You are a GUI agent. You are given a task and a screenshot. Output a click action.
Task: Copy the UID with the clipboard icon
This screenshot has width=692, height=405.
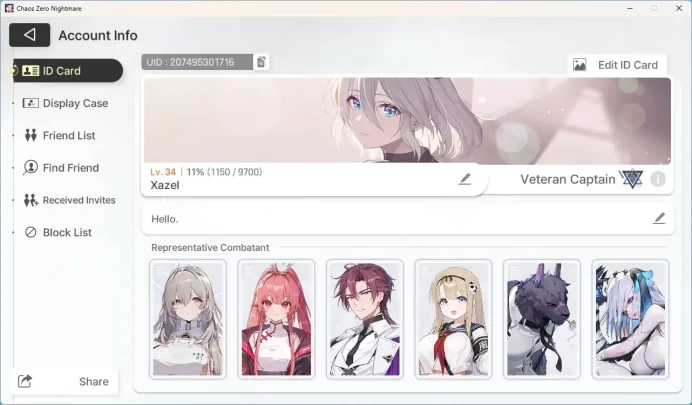point(261,62)
